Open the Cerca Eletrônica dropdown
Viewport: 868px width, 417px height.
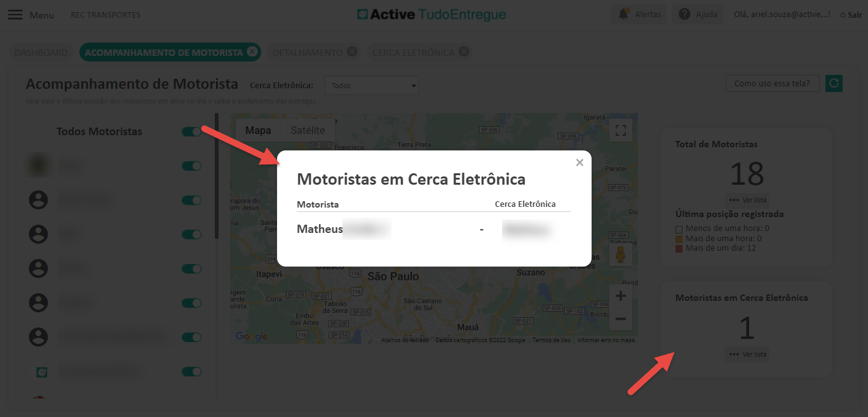pos(371,85)
